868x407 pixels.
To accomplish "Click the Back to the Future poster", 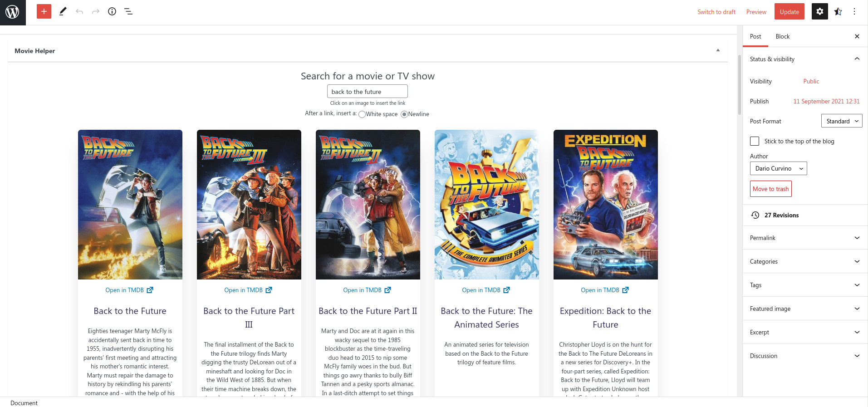I will [130, 205].
